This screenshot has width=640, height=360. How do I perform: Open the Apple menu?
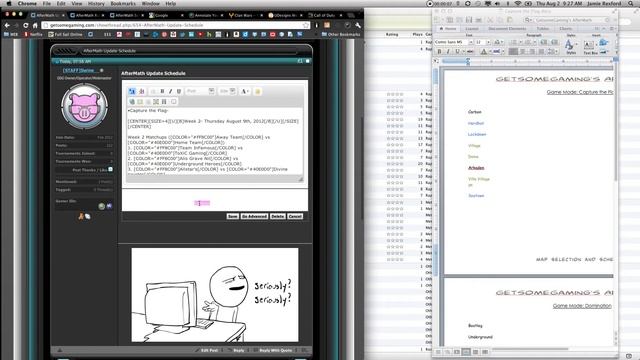pos(9,4)
